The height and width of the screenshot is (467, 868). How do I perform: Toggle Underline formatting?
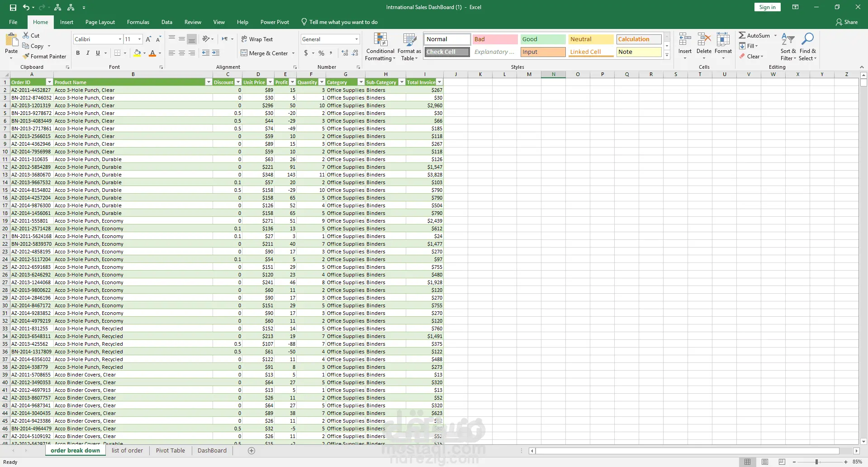click(98, 53)
